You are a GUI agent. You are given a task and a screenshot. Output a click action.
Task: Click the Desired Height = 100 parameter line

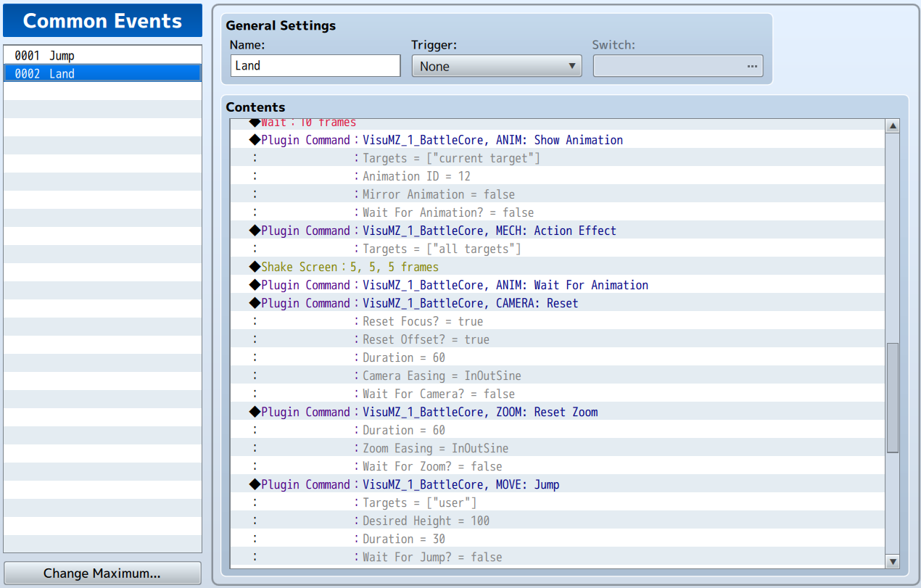(558, 521)
